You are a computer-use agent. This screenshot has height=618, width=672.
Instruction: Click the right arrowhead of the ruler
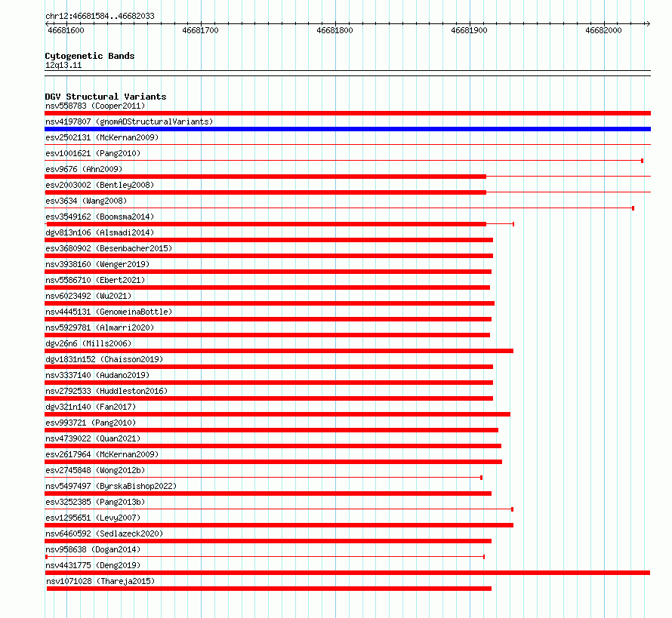pyautogui.click(x=648, y=23)
